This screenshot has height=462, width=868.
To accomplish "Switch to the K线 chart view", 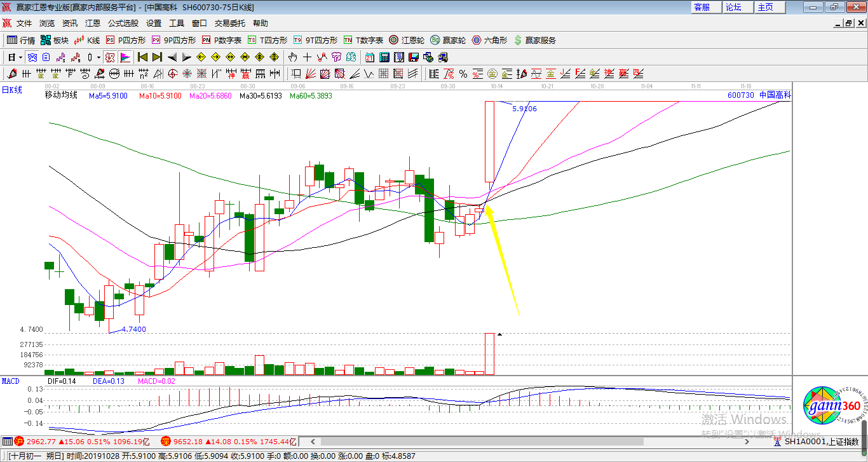I will [x=87, y=40].
